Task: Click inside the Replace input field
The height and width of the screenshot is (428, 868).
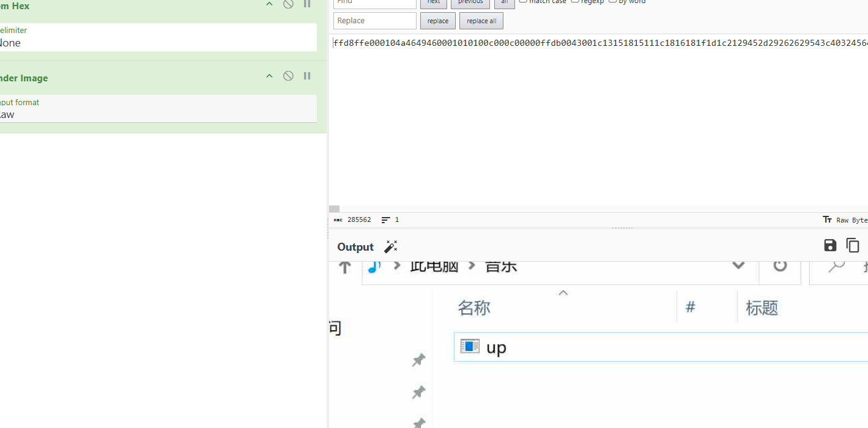Action: click(x=374, y=20)
